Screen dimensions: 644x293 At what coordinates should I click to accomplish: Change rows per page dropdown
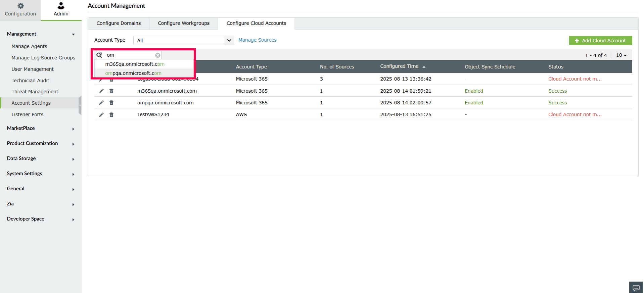(622, 55)
